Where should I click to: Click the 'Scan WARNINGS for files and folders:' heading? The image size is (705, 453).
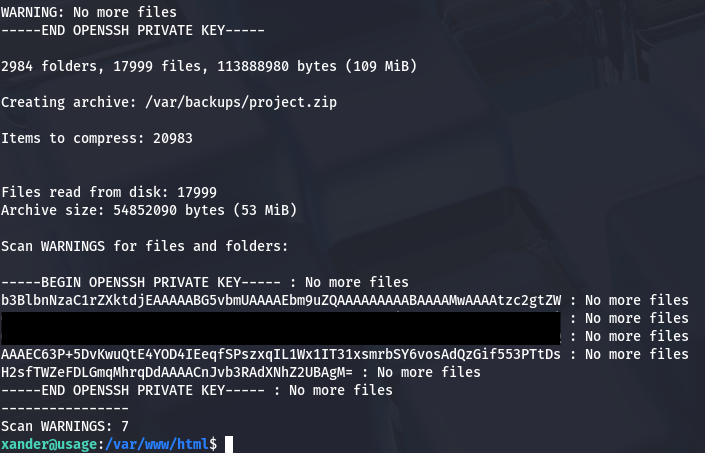click(145, 246)
